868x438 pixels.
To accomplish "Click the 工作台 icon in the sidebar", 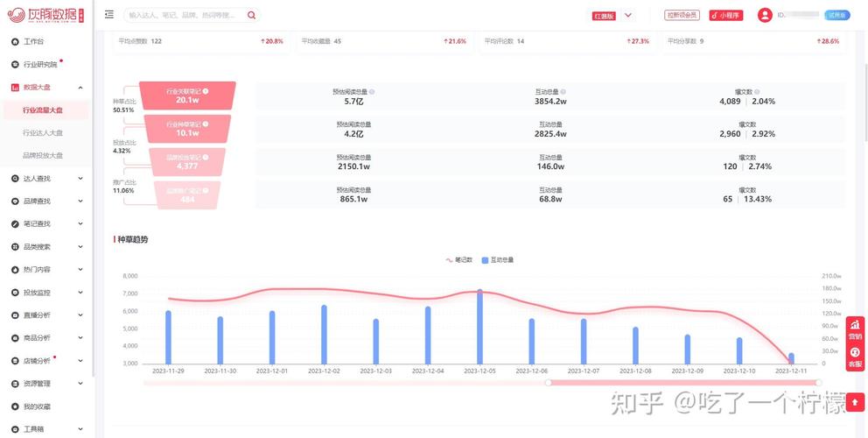I will point(14,41).
